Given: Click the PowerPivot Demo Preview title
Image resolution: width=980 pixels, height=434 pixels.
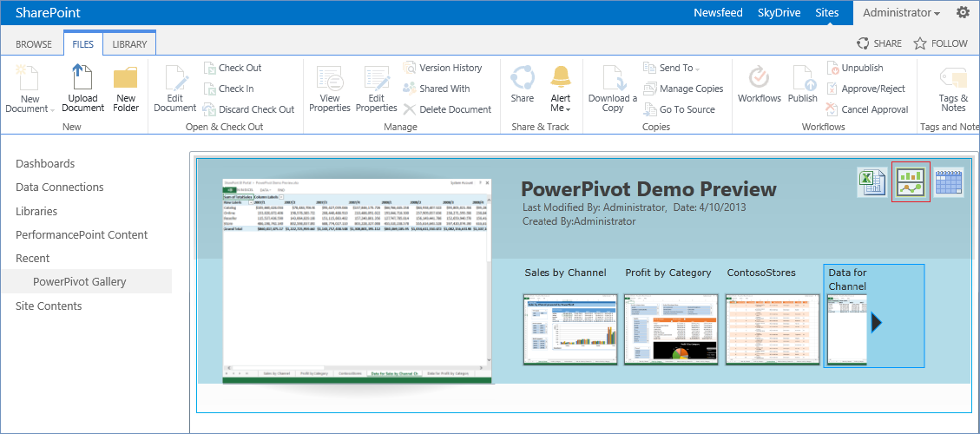Looking at the screenshot, I should point(648,189).
